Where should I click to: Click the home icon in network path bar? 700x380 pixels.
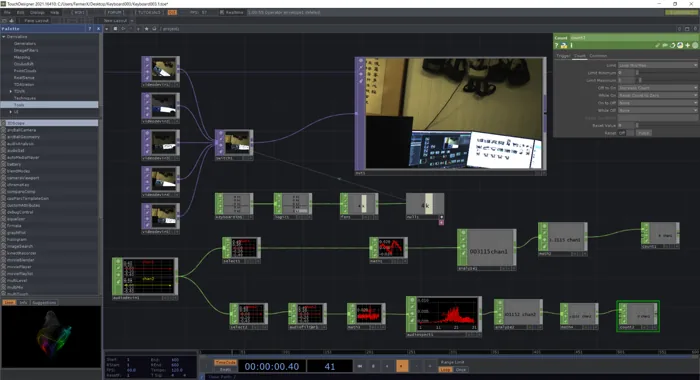pyautogui.click(x=154, y=29)
